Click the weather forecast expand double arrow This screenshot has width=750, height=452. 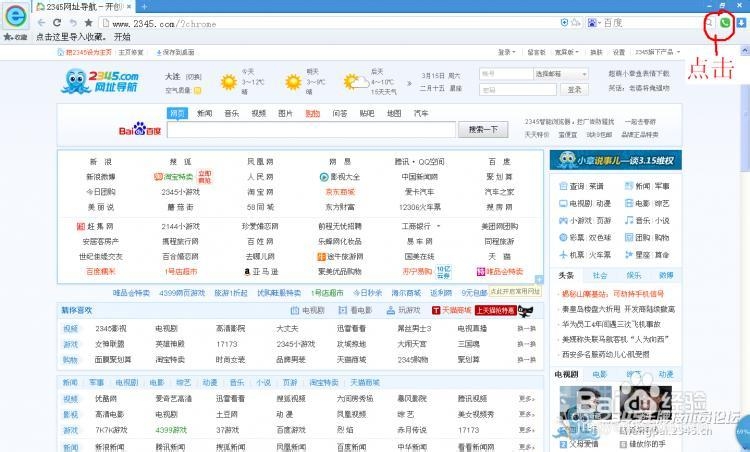[x=409, y=83]
